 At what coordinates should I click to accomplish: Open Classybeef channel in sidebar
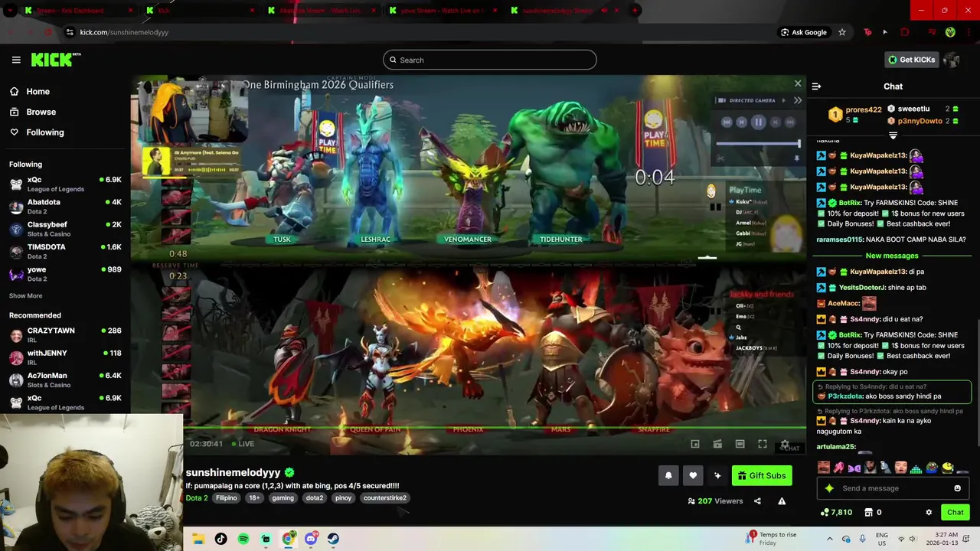click(65, 229)
